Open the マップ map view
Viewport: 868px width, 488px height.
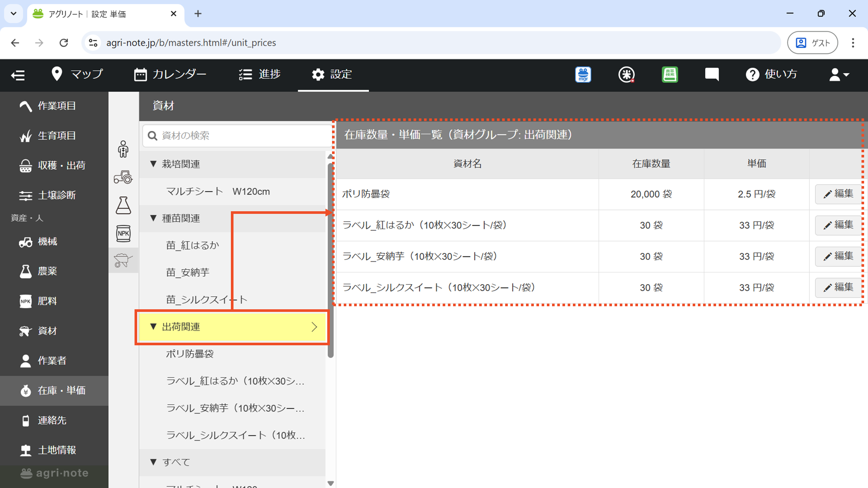point(77,74)
